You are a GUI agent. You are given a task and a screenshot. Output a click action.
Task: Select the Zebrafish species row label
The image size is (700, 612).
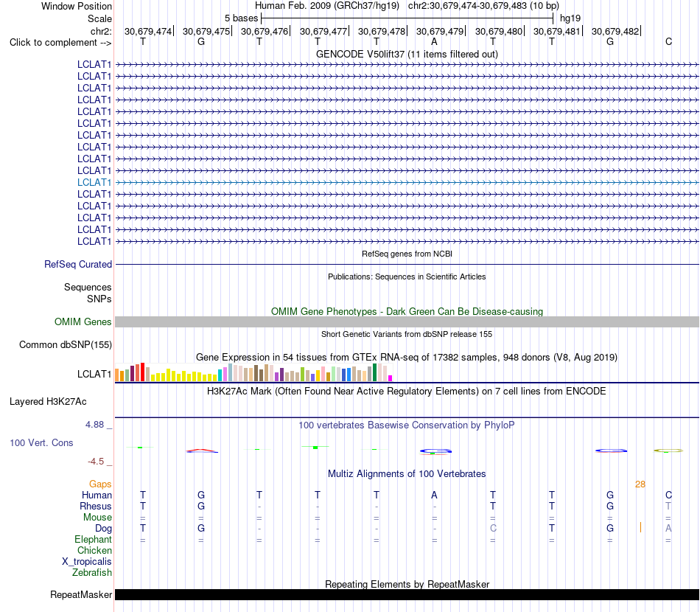point(92,572)
